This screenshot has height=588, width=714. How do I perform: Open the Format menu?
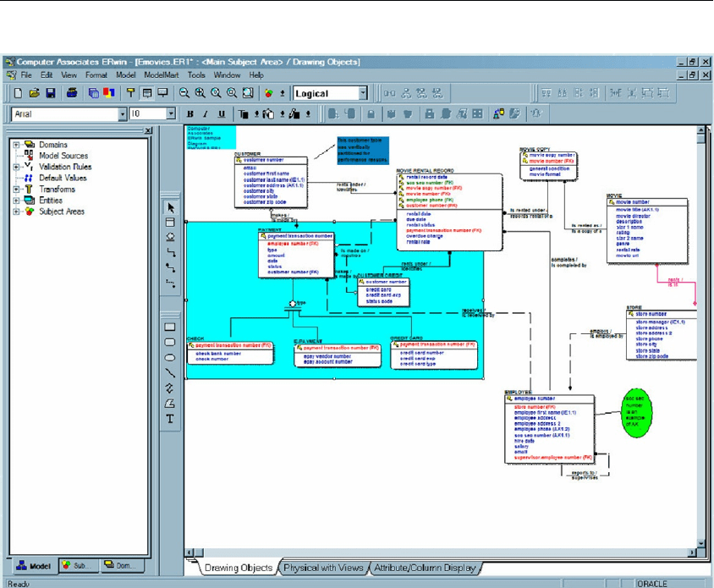tap(96, 75)
